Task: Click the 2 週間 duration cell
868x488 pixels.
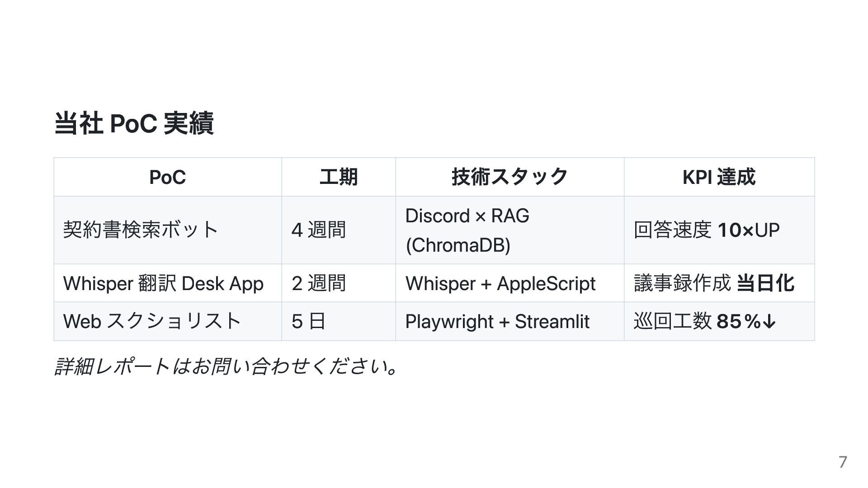Action: coord(339,283)
